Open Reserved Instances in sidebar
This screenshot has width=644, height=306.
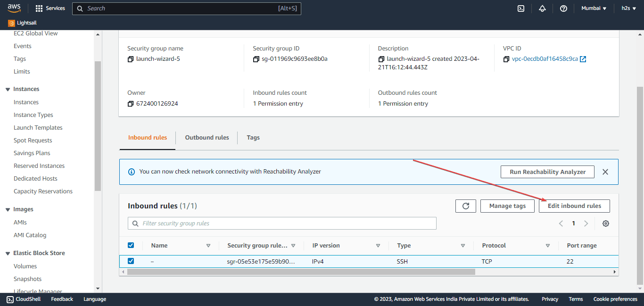(x=39, y=166)
